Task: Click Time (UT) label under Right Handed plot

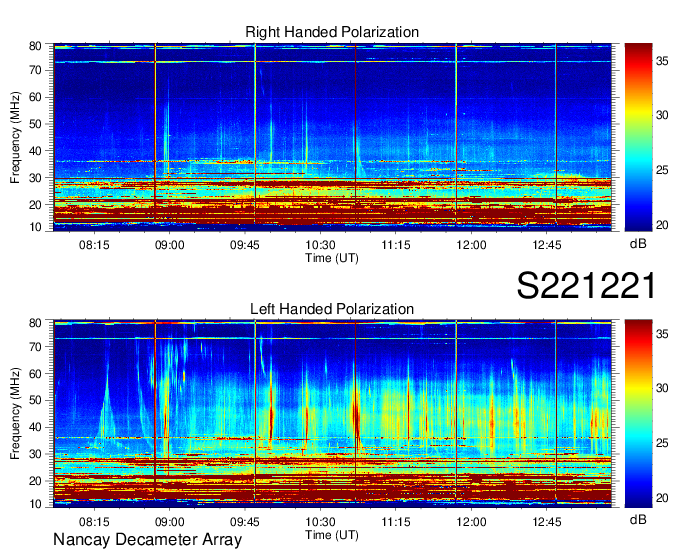Action: click(x=332, y=258)
